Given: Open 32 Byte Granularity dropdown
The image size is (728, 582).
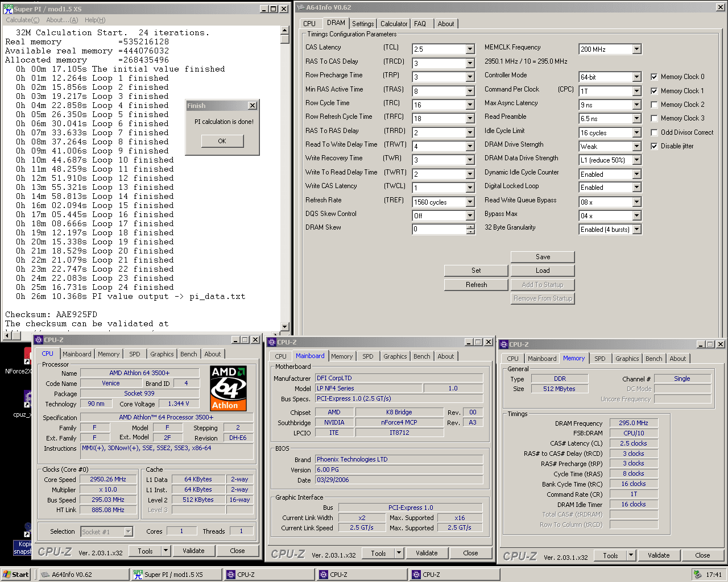Looking at the screenshot, I should pyautogui.click(x=636, y=230).
